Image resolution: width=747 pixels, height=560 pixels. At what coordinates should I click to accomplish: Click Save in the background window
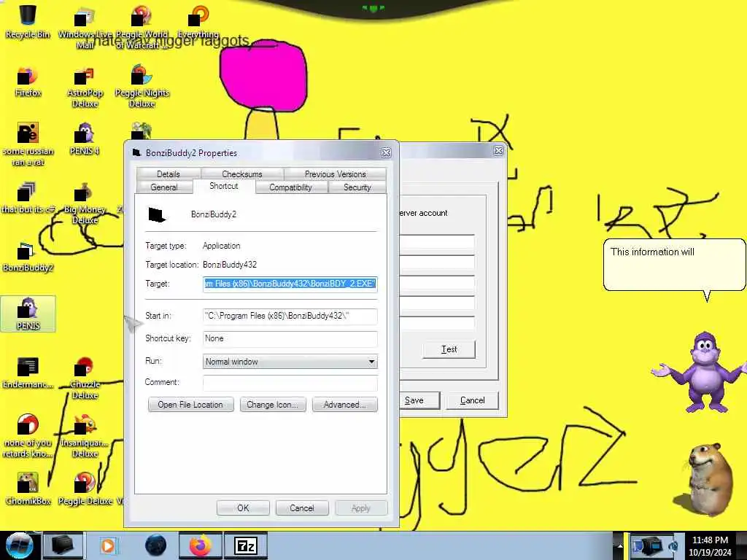419,400
